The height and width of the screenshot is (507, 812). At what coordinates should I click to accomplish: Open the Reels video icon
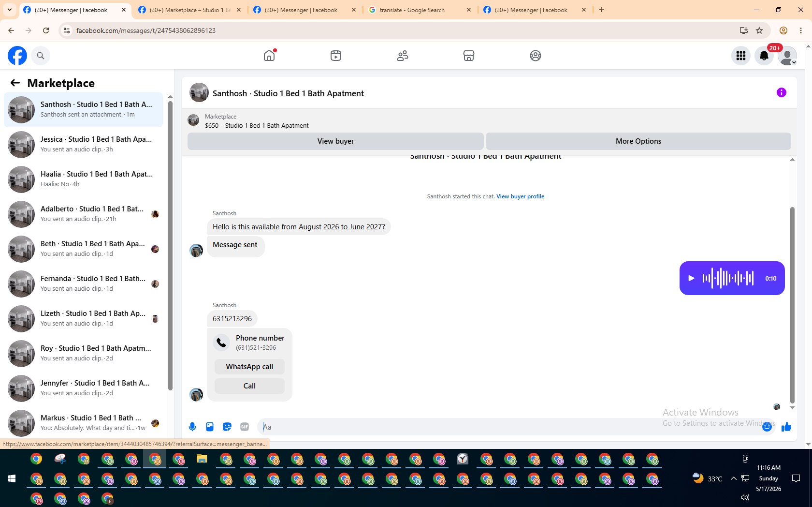coord(336,56)
